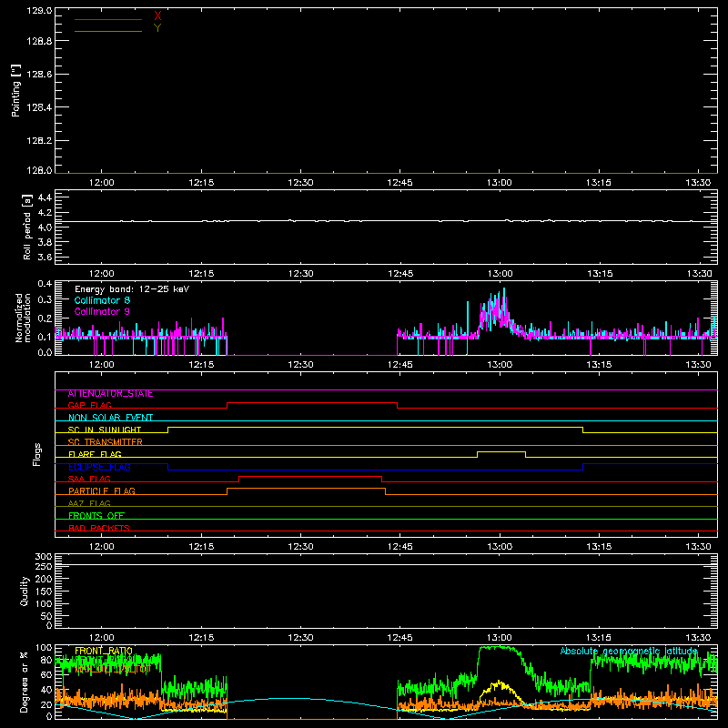The width and height of the screenshot is (728, 728).
Task: Click the red X legend label
Action: pos(157,16)
